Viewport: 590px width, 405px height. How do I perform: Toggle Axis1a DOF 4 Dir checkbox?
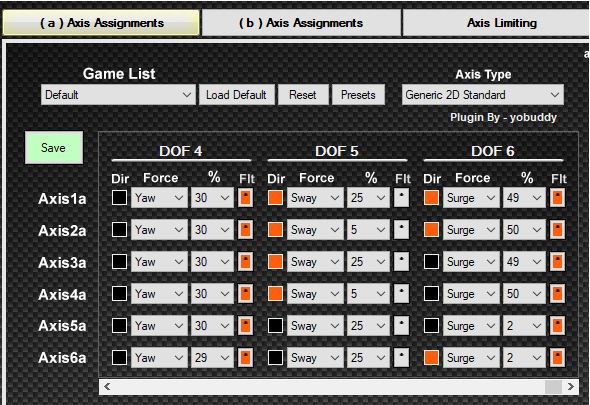(119, 198)
